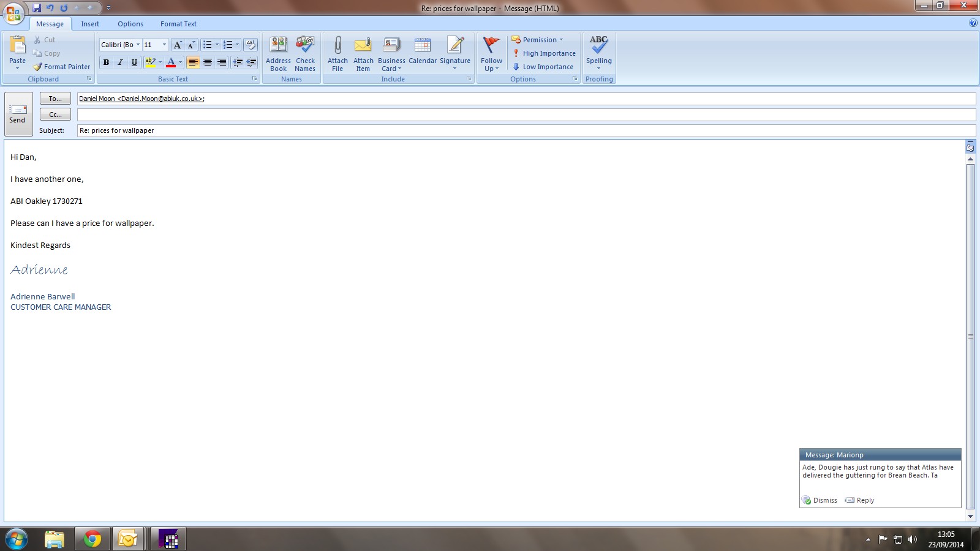Image resolution: width=980 pixels, height=551 pixels.
Task: Open the font size dropdown
Action: 164,45
